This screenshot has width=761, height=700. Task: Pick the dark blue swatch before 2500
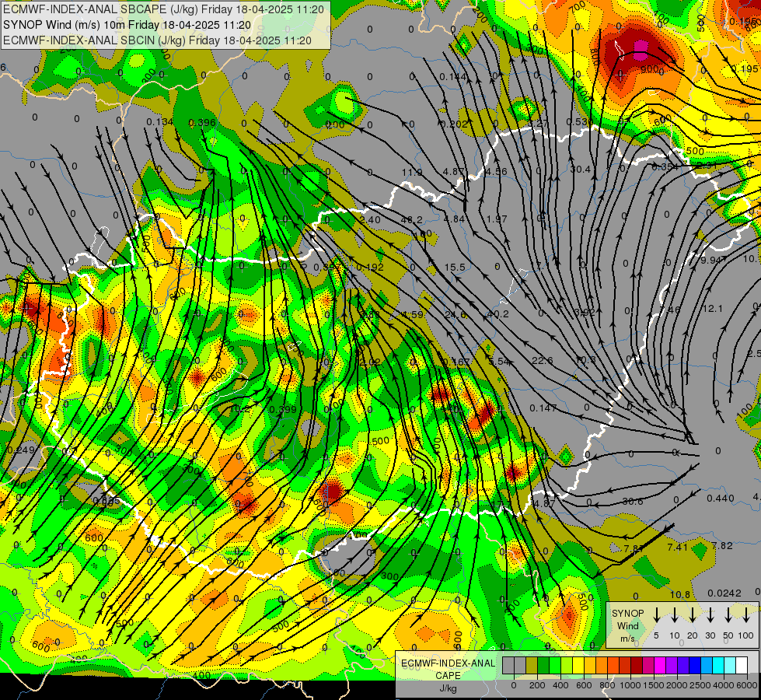coord(695,665)
